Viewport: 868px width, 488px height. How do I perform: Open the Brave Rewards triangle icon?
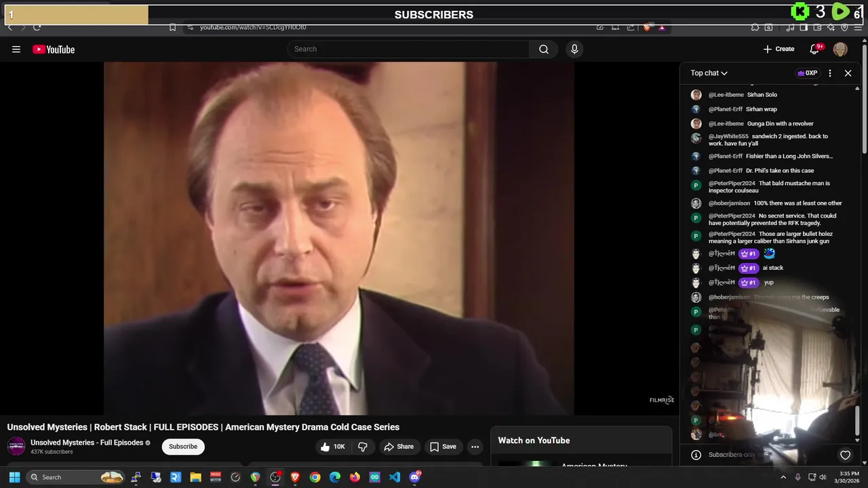click(662, 27)
